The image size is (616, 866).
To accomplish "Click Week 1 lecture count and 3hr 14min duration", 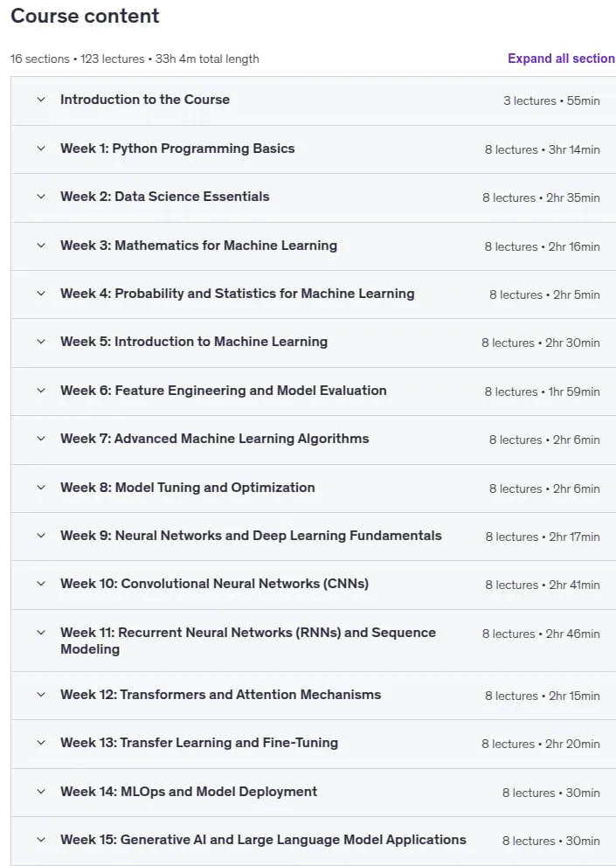I will click(542, 149).
